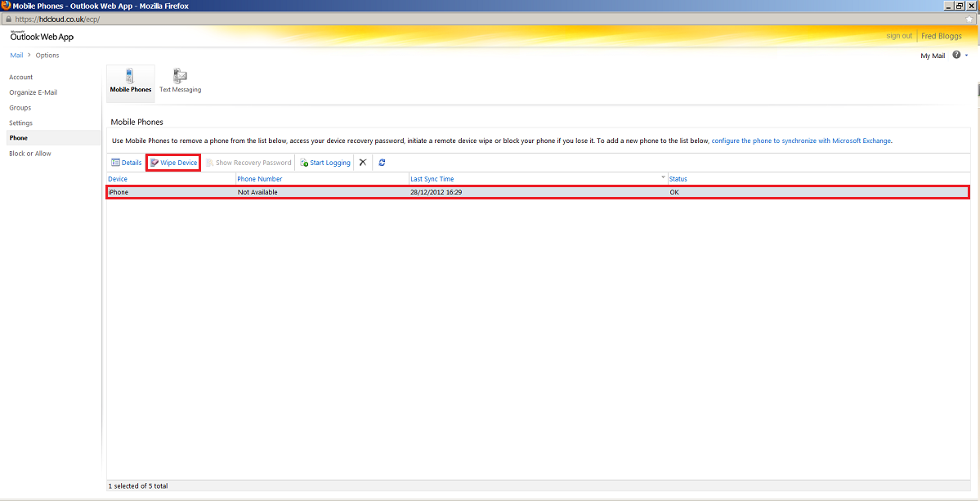Click the Fred Bloggs user name
Viewport: 980px width, 501px height.
click(942, 36)
